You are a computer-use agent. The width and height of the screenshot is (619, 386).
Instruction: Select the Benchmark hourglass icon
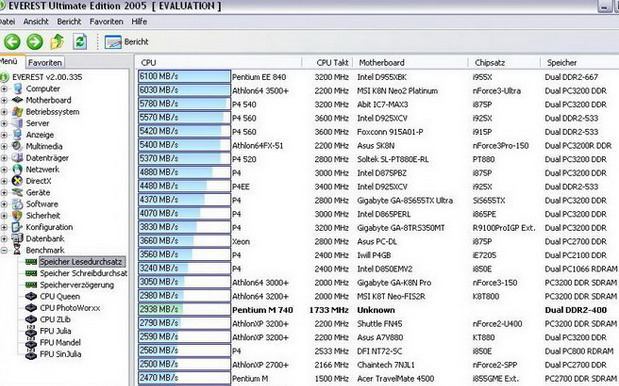point(17,250)
